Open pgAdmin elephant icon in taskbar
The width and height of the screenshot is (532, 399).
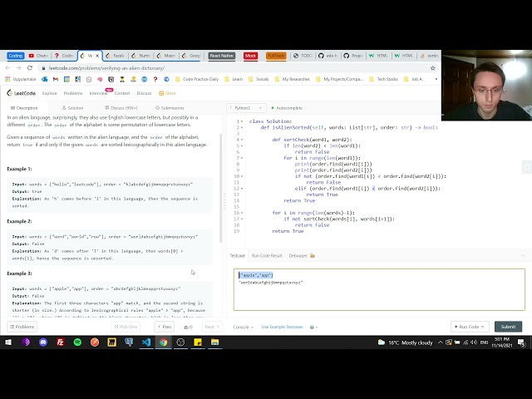point(129,342)
